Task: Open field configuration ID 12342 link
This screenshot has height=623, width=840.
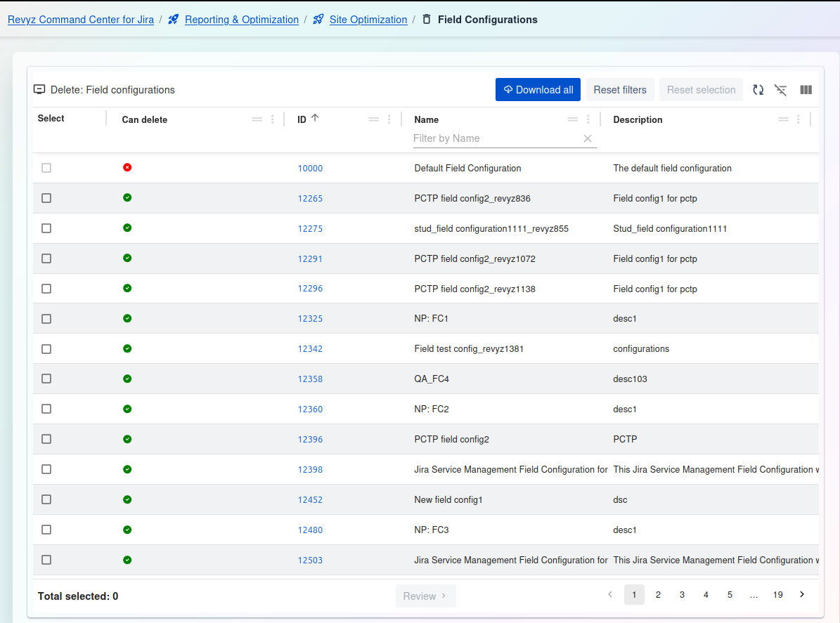Action: pos(310,349)
